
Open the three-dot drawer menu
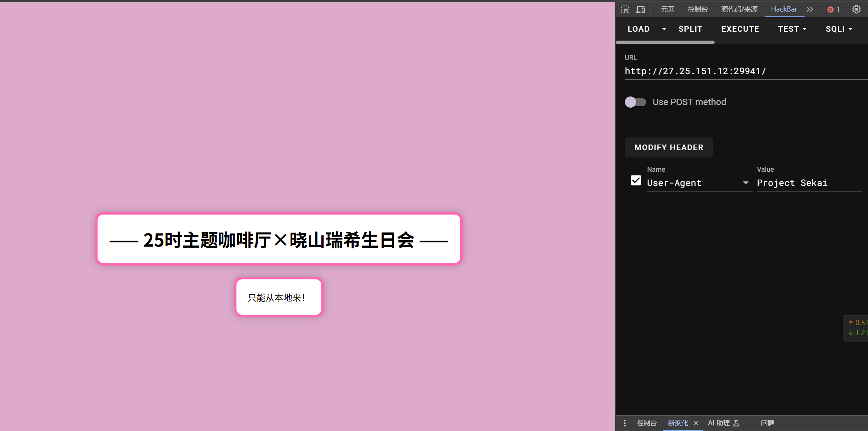coord(625,423)
